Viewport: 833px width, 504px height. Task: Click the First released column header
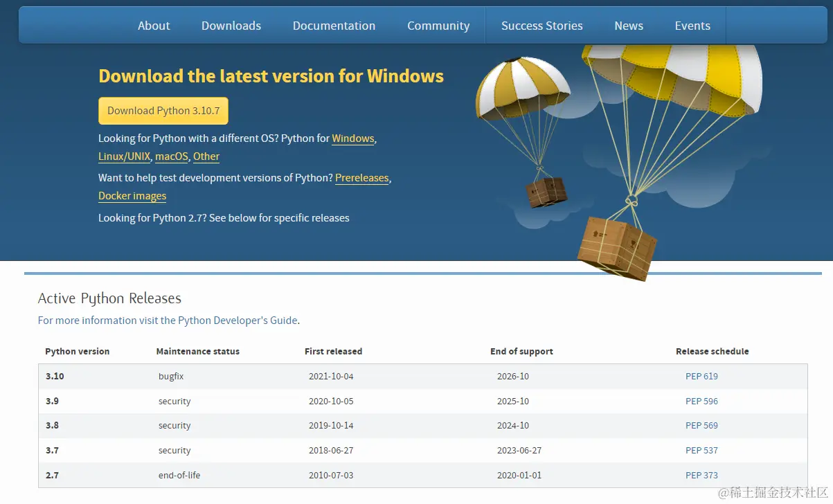click(333, 352)
